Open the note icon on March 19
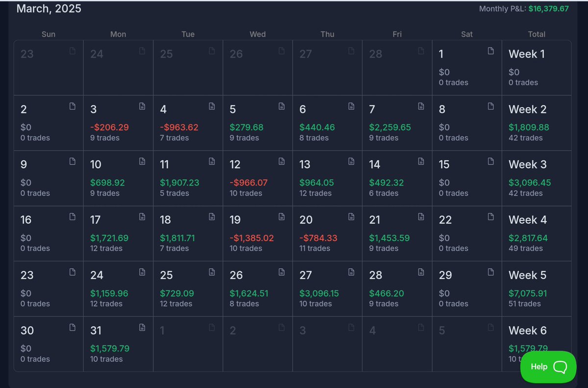 tap(282, 216)
